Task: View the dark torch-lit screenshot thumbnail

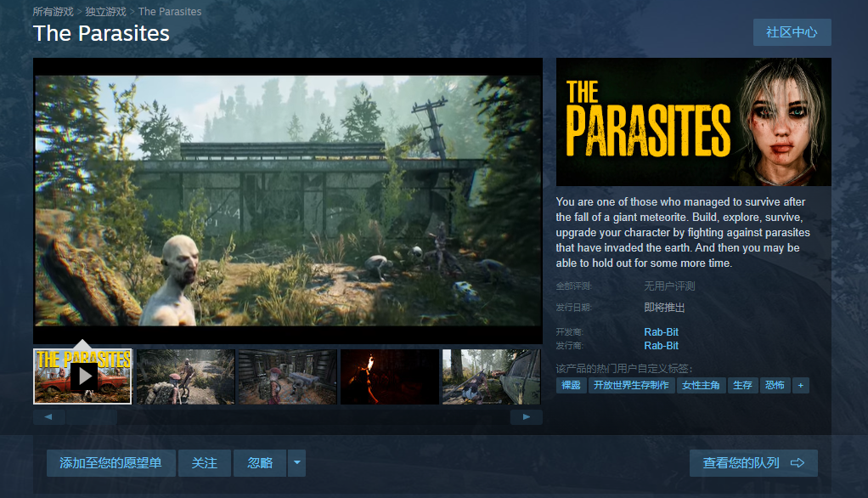Action: (x=389, y=376)
